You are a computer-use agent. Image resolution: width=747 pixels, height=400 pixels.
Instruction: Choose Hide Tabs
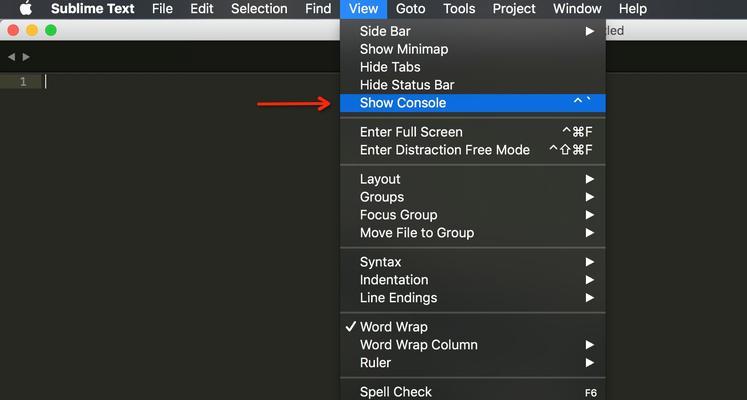(x=473, y=67)
